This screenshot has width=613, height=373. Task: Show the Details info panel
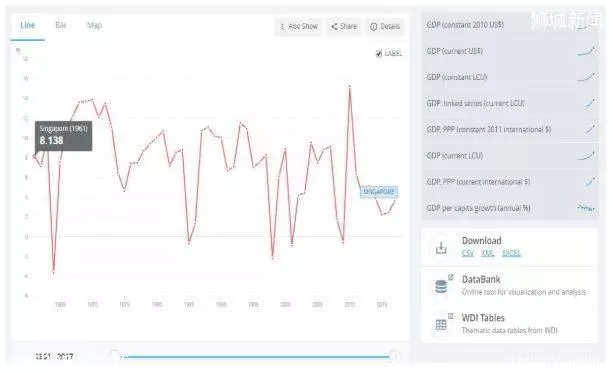point(385,27)
